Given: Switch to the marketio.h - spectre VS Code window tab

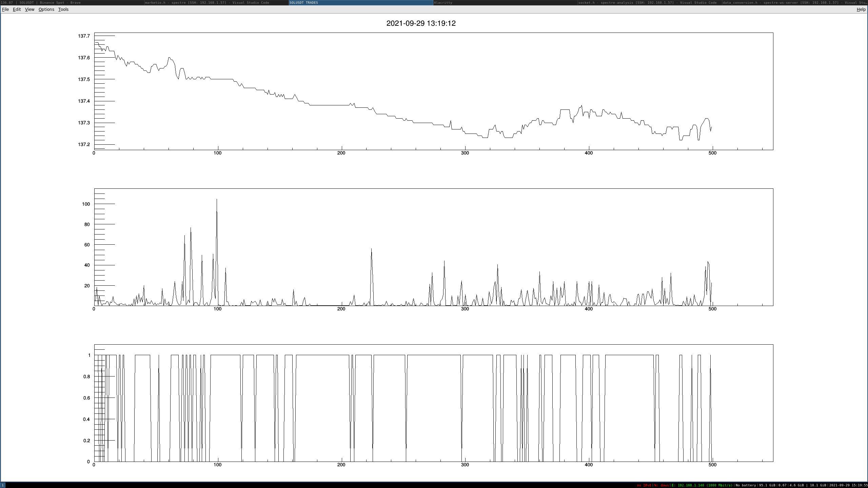Looking at the screenshot, I should pyautogui.click(x=216, y=2).
